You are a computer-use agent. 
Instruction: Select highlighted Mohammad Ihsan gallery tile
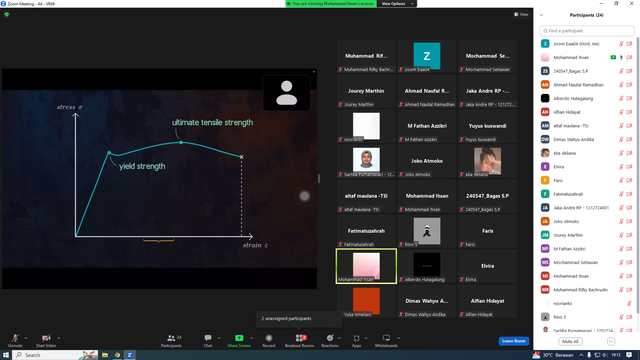click(366, 266)
